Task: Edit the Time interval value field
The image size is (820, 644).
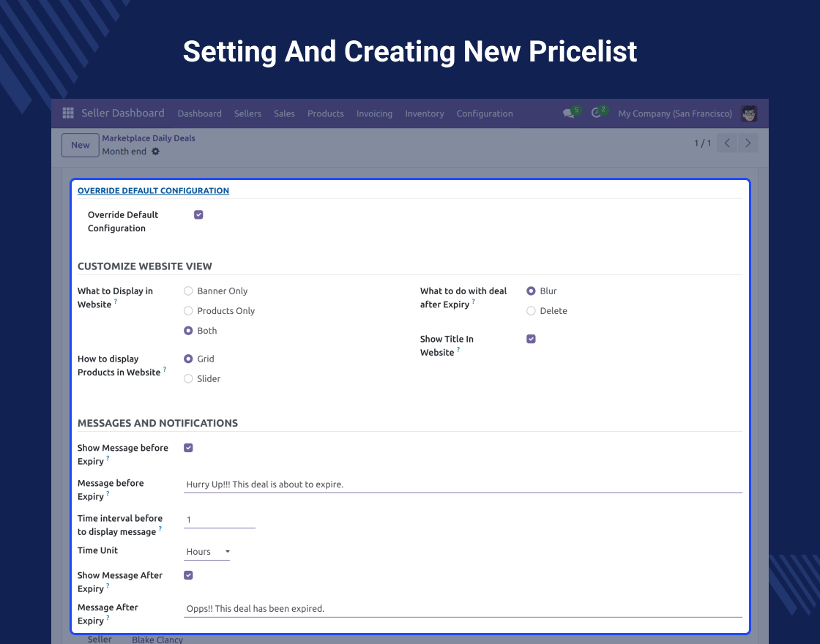Action: (x=220, y=520)
